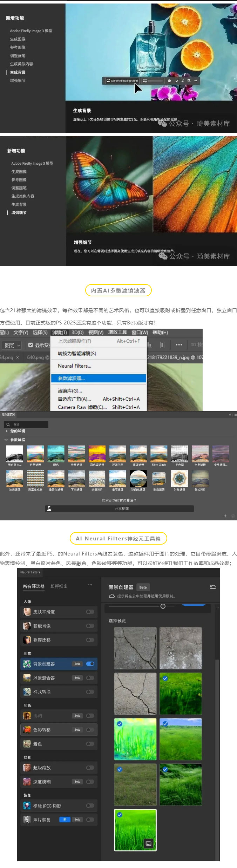Uncheck the 显示变换 checkbox in options bar
The height and width of the screenshot is (868, 237).
click(x=31, y=345)
